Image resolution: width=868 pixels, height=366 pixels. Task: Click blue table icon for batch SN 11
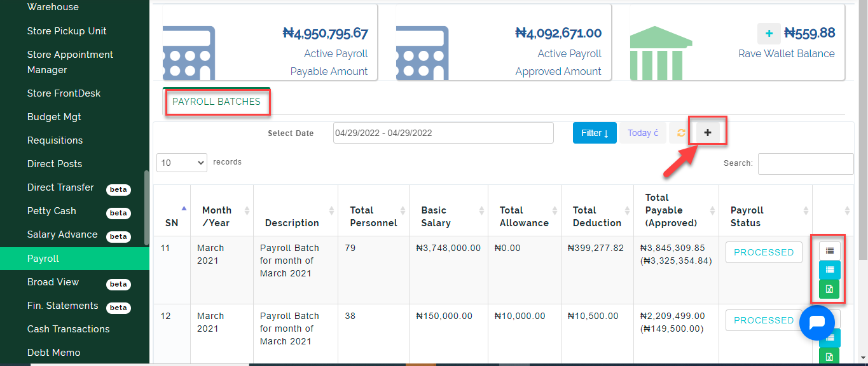(829, 270)
